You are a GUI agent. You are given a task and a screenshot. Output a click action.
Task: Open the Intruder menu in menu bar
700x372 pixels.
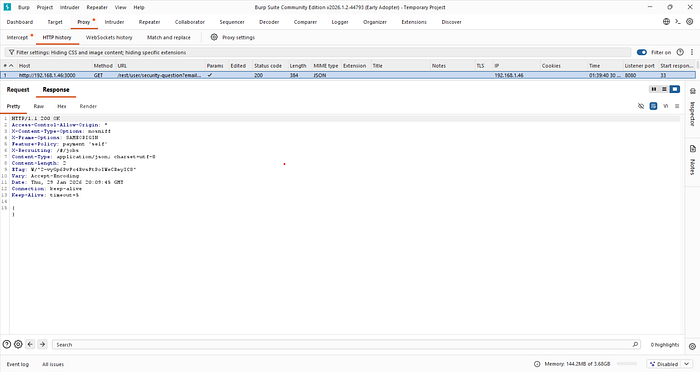[x=70, y=7]
